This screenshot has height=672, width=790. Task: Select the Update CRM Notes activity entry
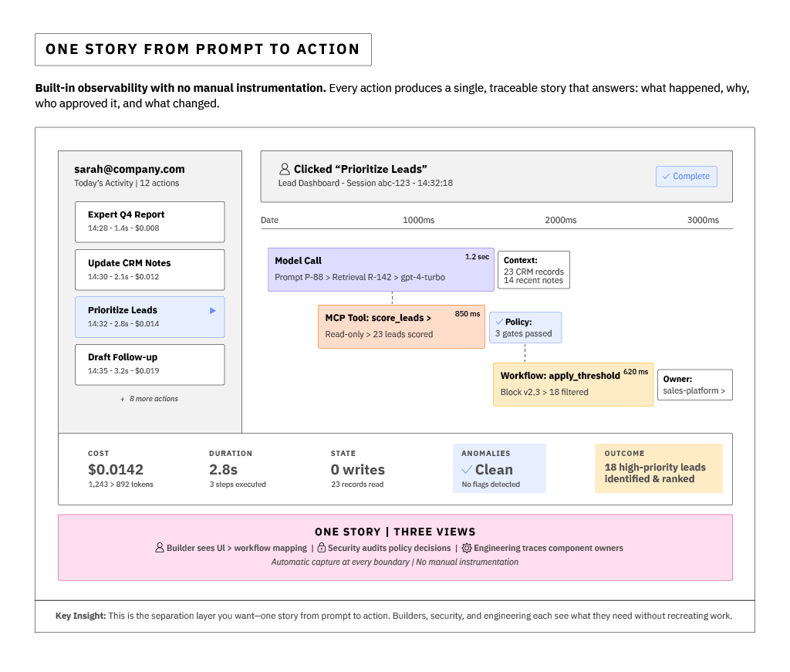click(x=149, y=269)
